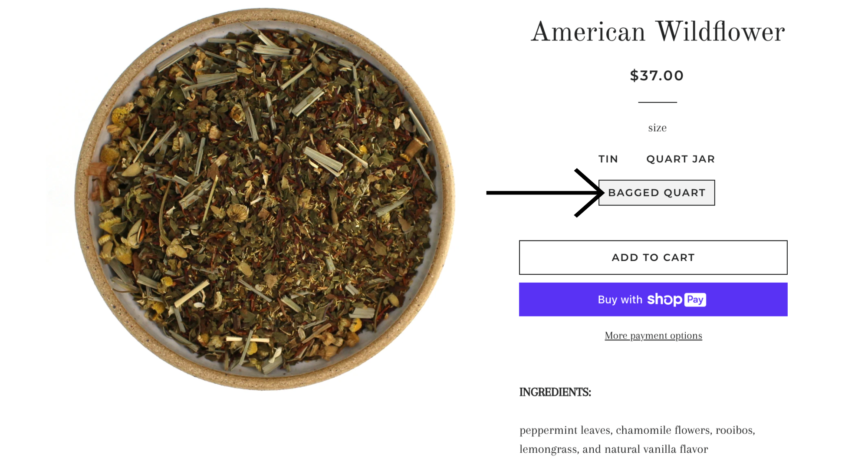This screenshot has height=458, width=868.
Task: Click the black arrow pointing at Bagged Quart
Action: point(546,193)
